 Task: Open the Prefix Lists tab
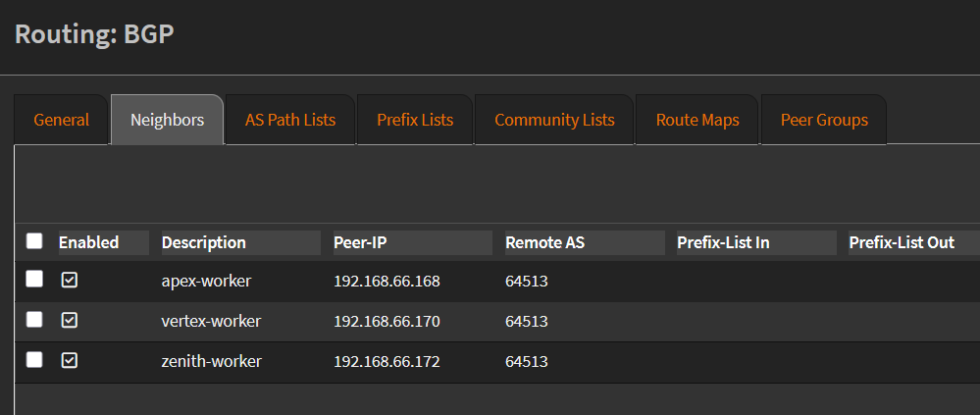tap(415, 120)
